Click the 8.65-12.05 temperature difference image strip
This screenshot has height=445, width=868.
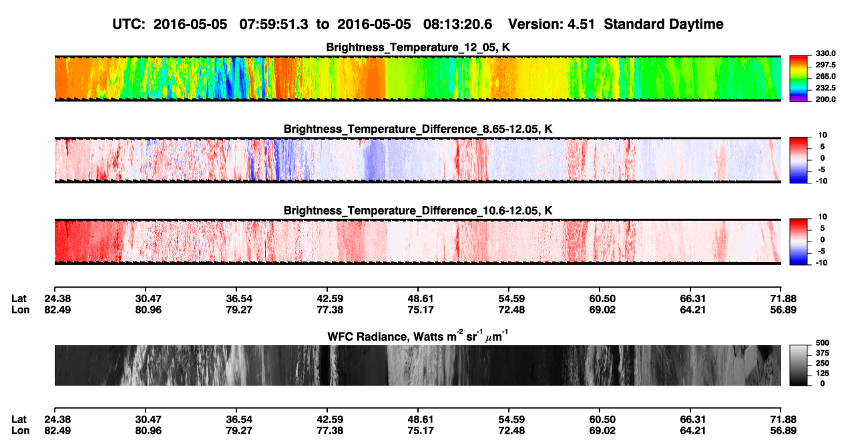[417, 159]
